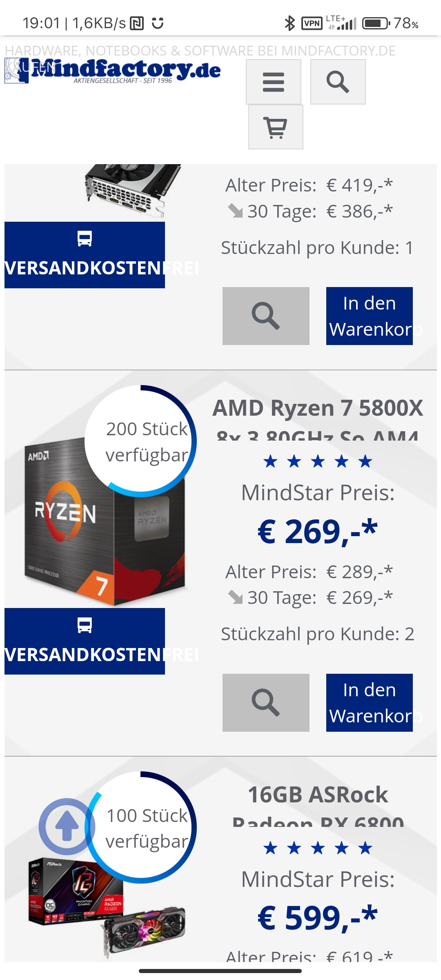Tap the search icon in header

coord(338,82)
